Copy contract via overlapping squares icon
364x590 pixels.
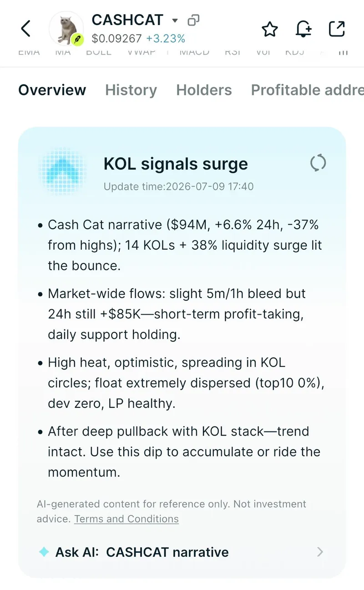[x=194, y=20]
